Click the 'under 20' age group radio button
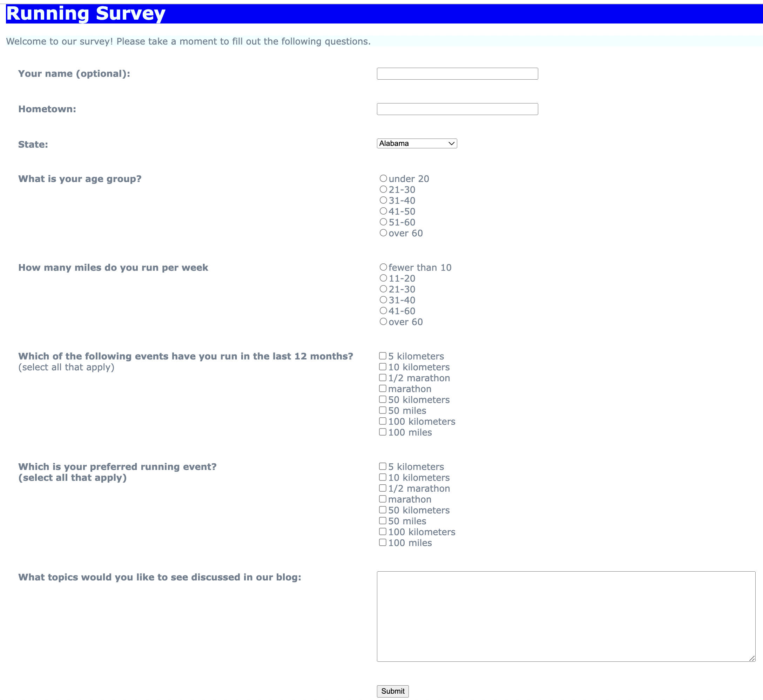 click(382, 178)
